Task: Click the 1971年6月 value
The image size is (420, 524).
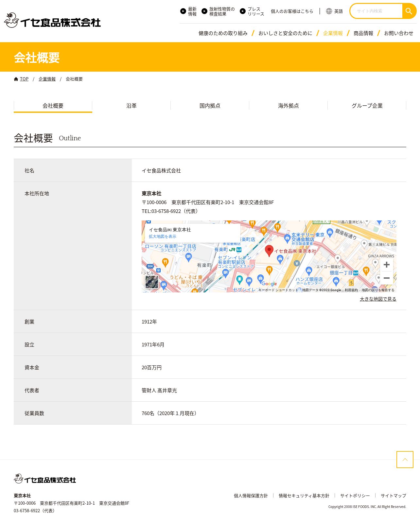Action: coord(153,345)
